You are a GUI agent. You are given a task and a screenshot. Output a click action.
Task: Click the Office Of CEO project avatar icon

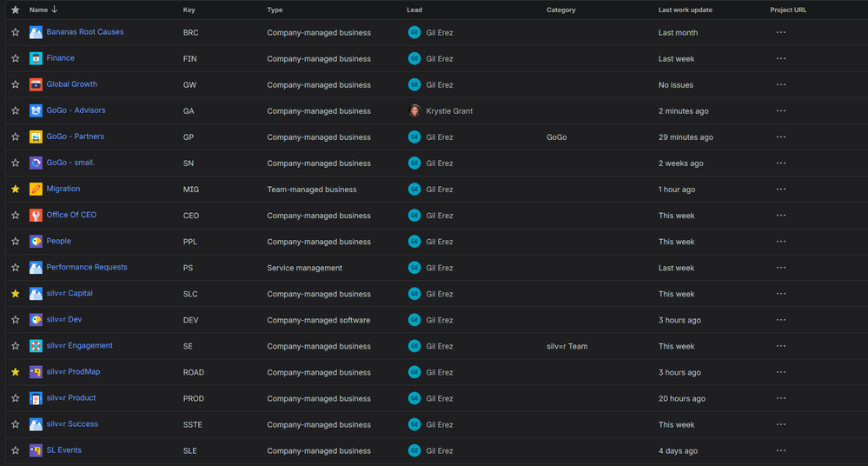36,215
